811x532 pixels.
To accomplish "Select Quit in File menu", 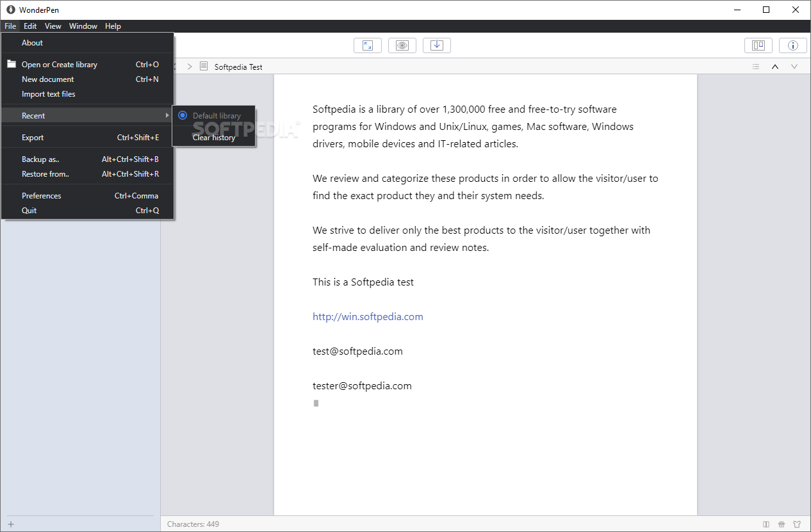I will [x=88, y=211].
